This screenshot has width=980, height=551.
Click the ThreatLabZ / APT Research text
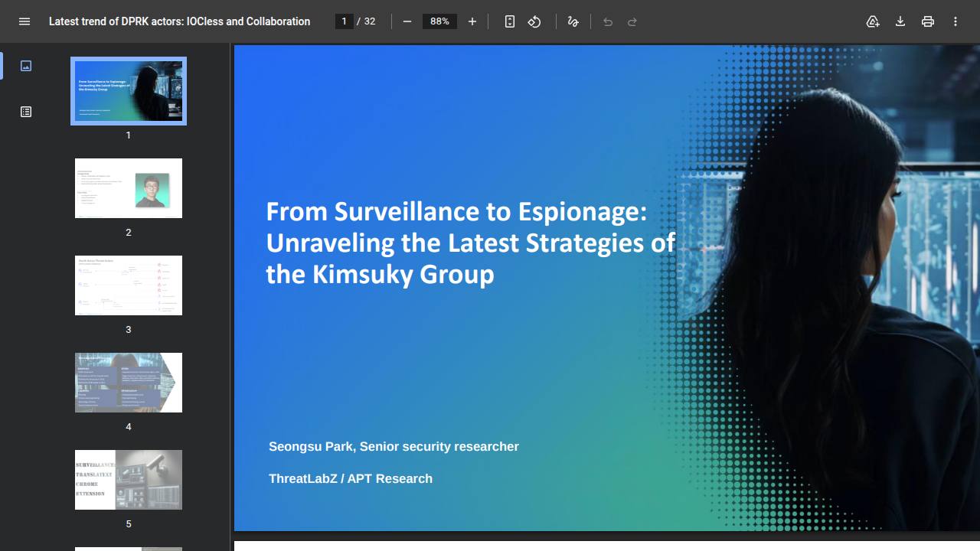click(351, 478)
